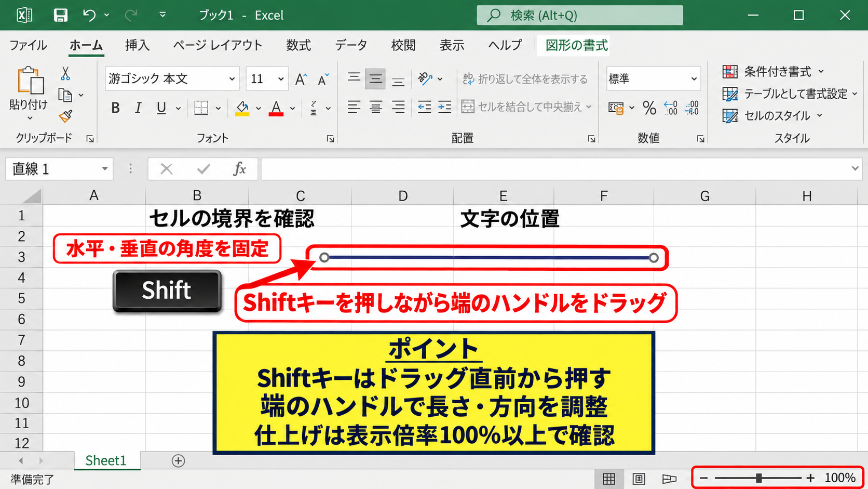Increase font size with large A icon
The height and width of the screenshot is (489, 868).
tap(301, 79)
